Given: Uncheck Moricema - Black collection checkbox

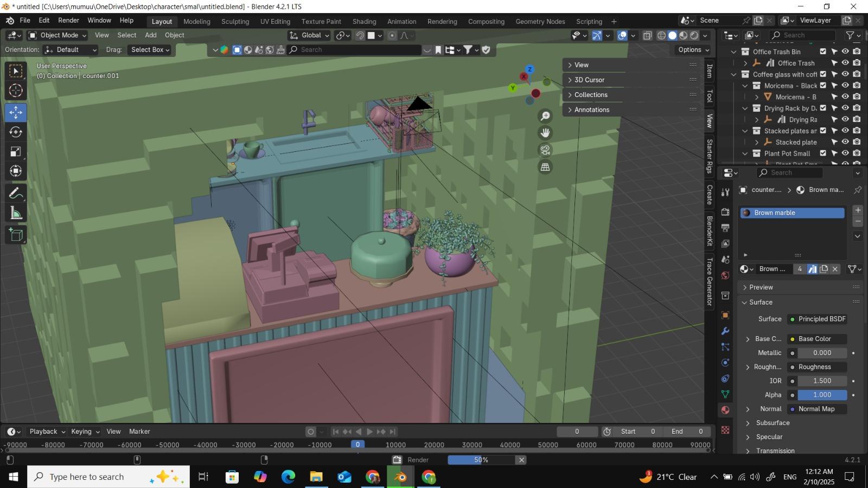Looking at the screenshot, I should pos(823,86).
